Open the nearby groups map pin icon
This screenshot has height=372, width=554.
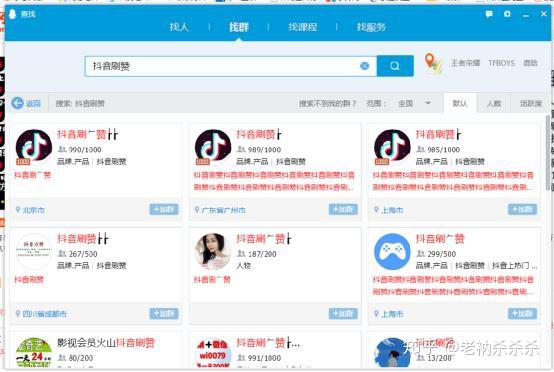pos(433,63)
